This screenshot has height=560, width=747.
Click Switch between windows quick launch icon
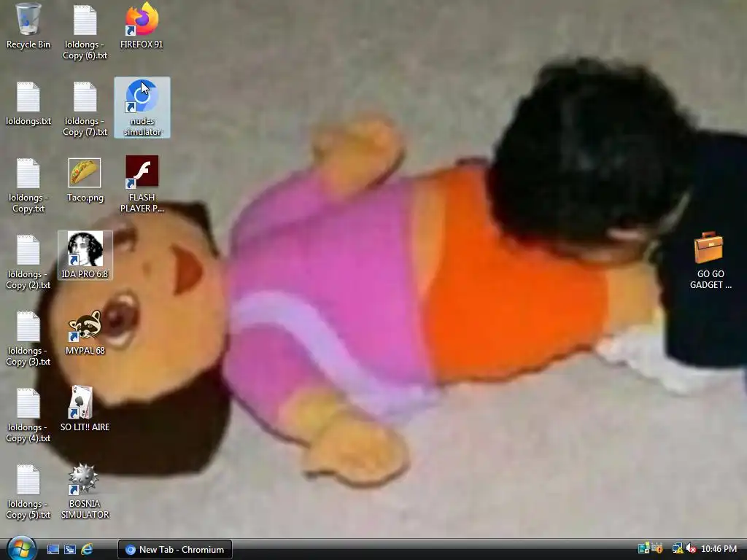coord(70,550)
